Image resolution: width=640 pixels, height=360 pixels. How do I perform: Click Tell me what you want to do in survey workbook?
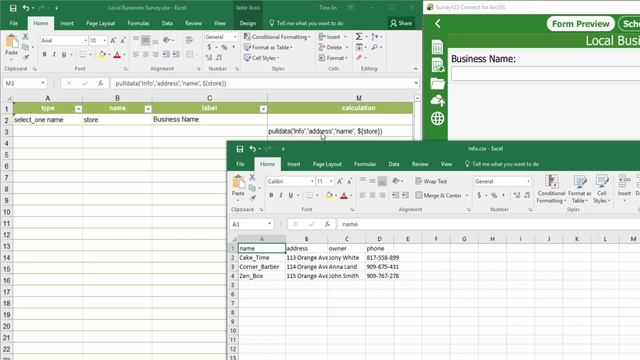pos(306,23)
